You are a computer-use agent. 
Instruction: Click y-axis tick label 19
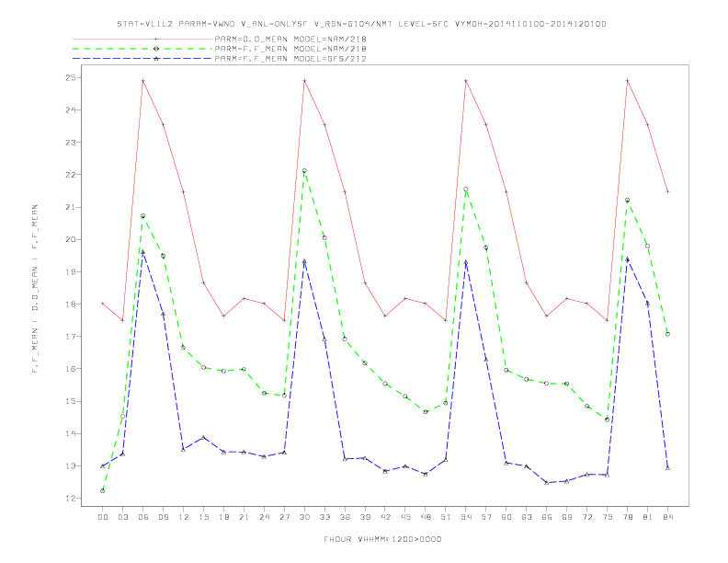click(x=70, y=271)
